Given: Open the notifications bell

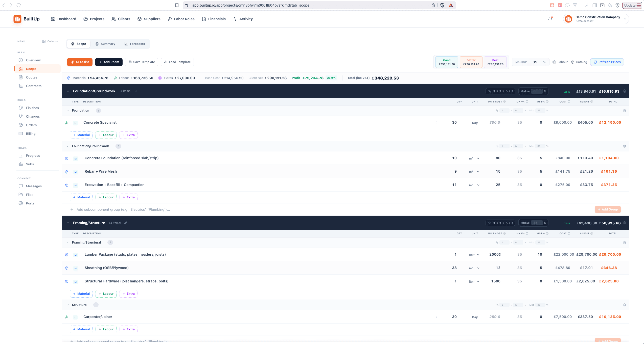Looking at the screenshot, I should (x=550, y=19).
